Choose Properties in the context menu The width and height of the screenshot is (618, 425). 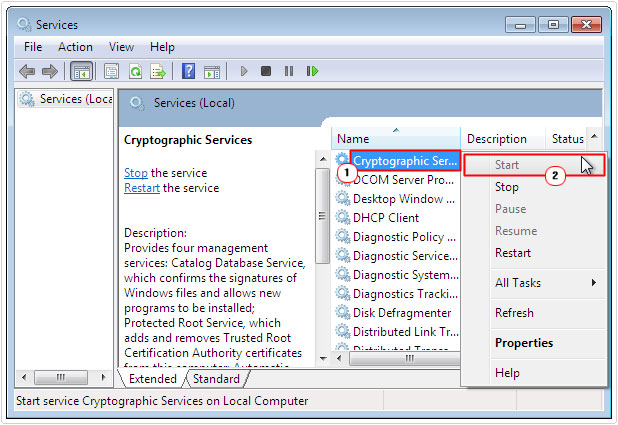click(534, 343)
